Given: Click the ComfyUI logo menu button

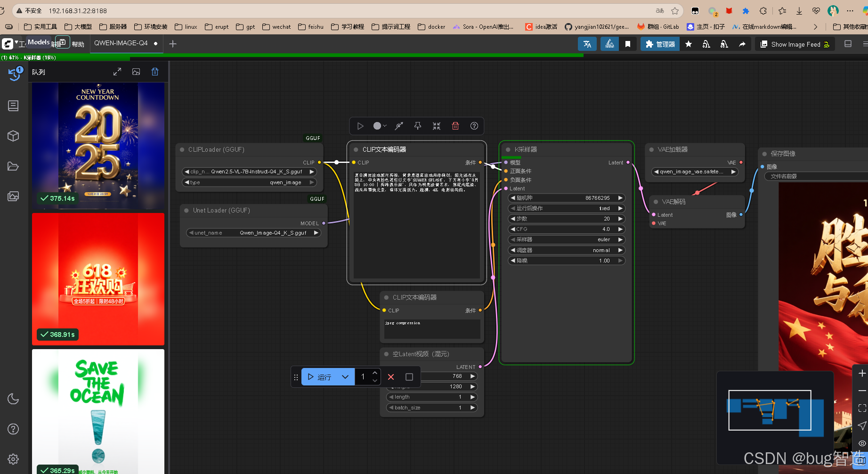Looking at the screenshot, I should tap(8, 44).
